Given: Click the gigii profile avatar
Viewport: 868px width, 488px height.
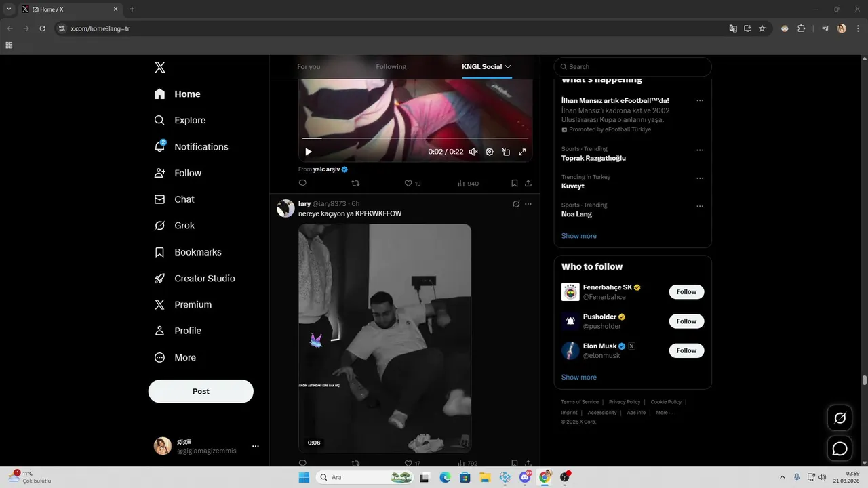Looking at the screenshot, I should (x=163, y=446).
